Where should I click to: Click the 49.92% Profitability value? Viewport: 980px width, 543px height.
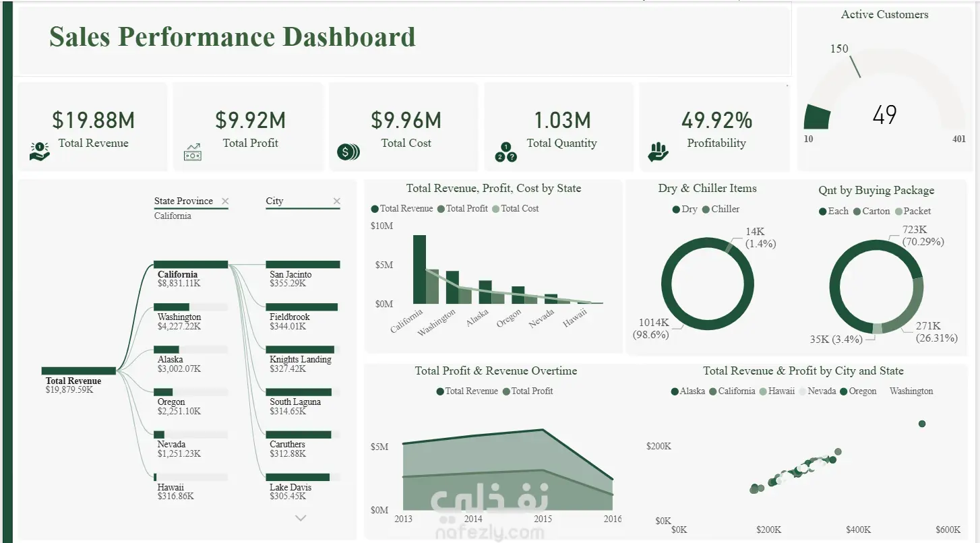coord(716,121)
